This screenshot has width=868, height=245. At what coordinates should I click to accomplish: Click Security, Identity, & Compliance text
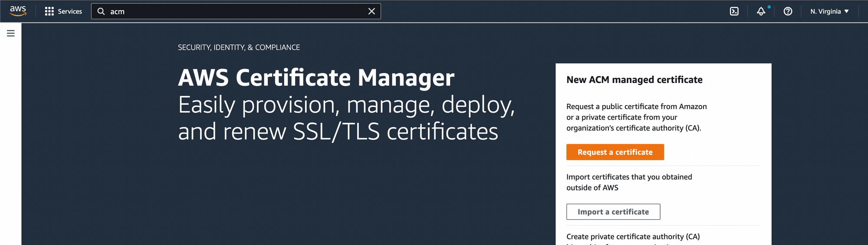click(x=239, y=47)
